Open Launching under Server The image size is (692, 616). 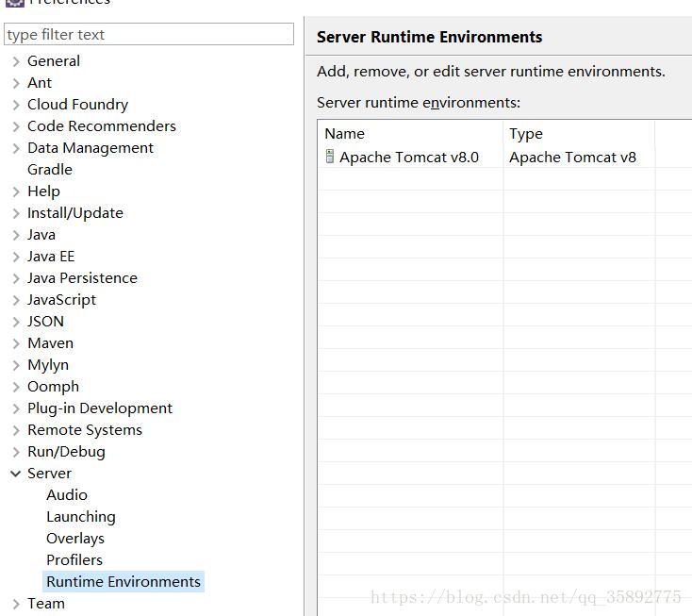pyautogui.click(x=81, y=516)
